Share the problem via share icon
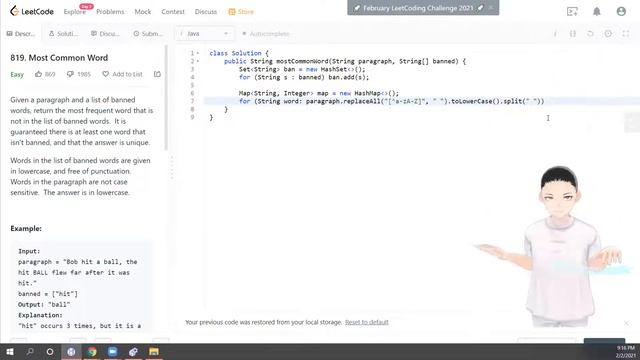The height and width of the screenshot is (360, 640). [x=157, y=74]
